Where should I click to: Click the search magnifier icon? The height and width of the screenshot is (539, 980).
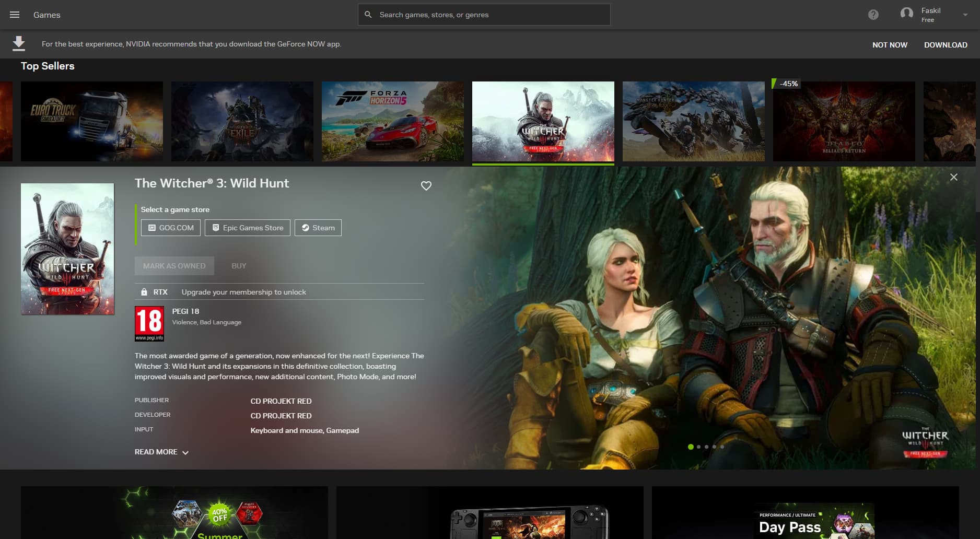pyautogui.click(x=368, y=15)
